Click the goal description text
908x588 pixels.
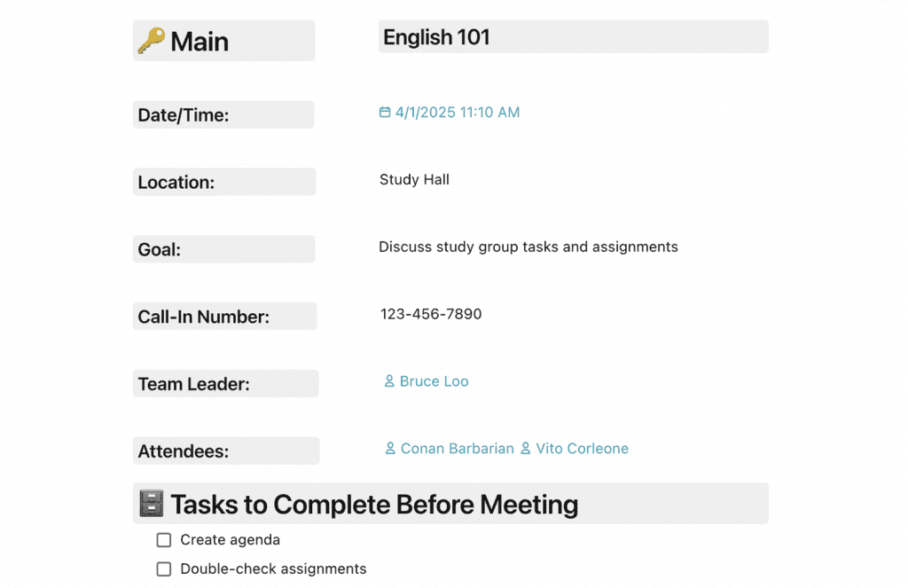click(528, 247)
